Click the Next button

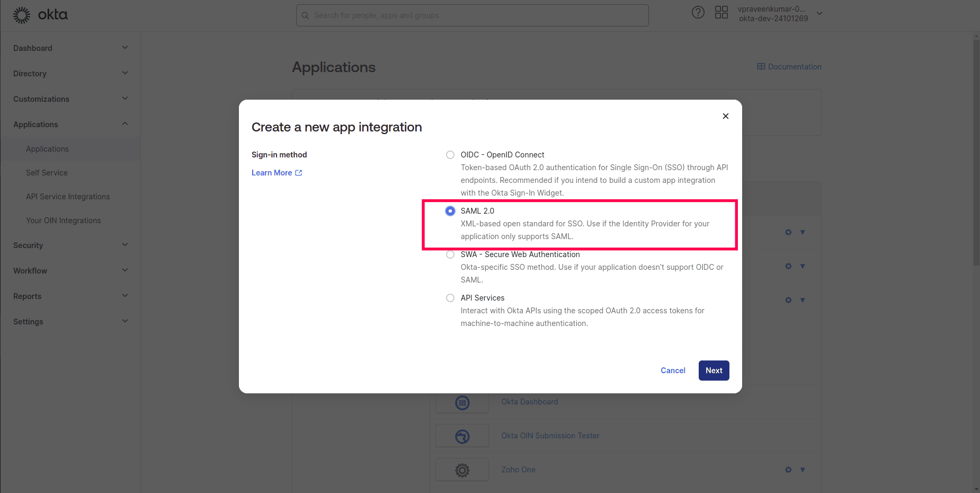coord(714,370)
